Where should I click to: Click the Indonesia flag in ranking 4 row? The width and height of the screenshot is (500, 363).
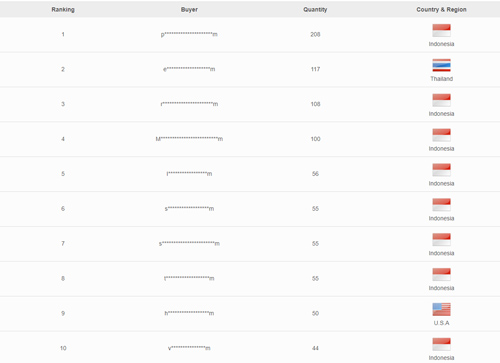tap(441, 135)
